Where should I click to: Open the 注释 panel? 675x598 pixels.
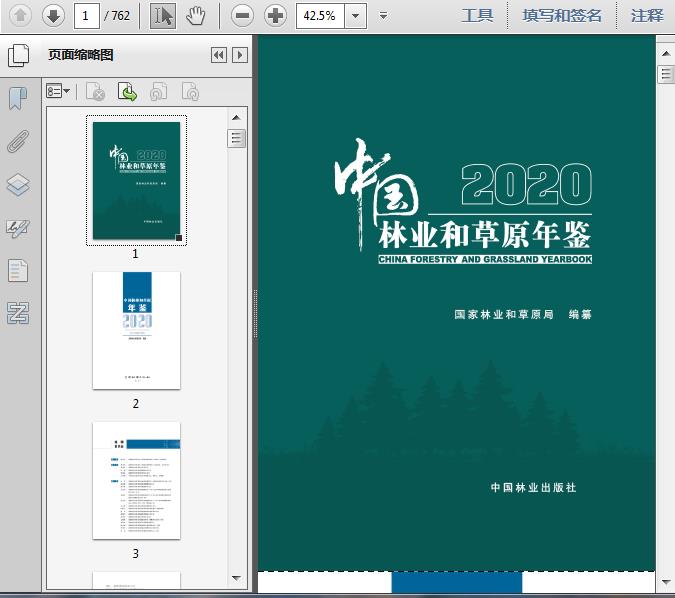pos(647,16)
